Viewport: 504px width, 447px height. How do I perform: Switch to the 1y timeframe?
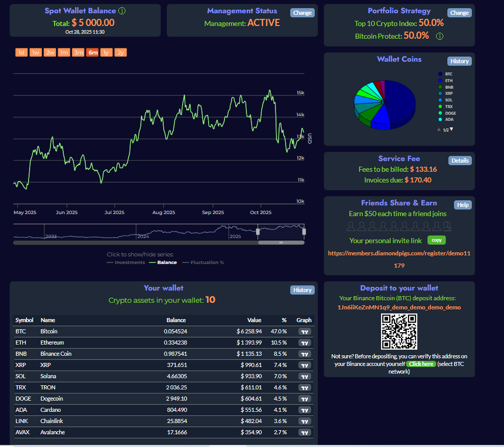(106, 52)
